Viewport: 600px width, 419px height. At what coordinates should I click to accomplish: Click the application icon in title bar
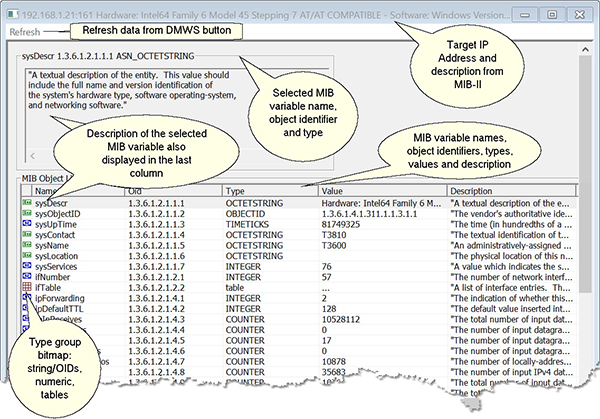tap(14, 13)
